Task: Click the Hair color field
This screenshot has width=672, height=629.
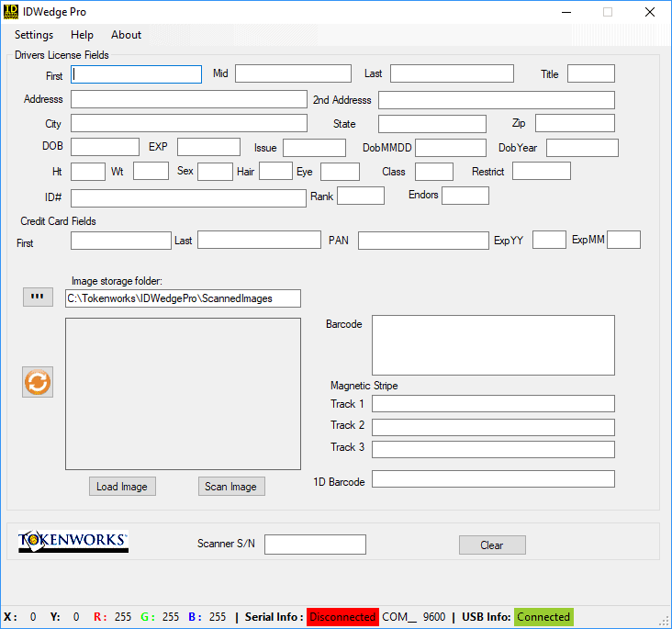Action: (276, 171)
